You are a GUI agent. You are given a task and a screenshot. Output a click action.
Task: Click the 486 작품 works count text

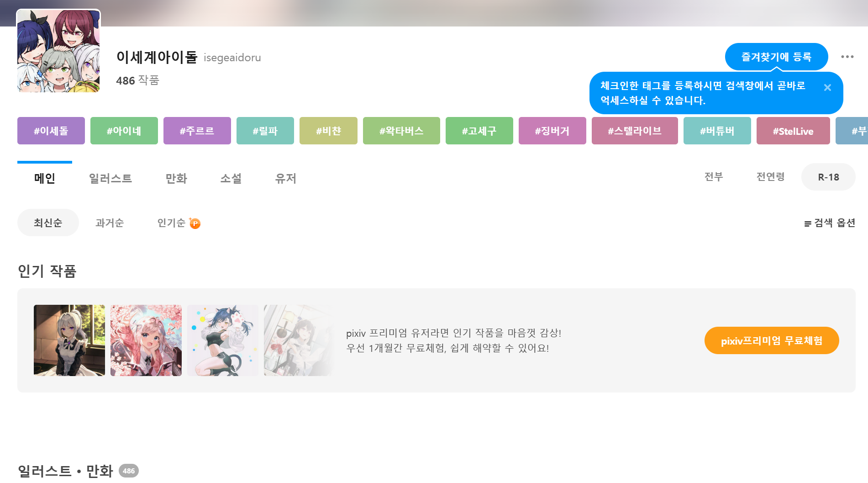[x=137, y=80]
